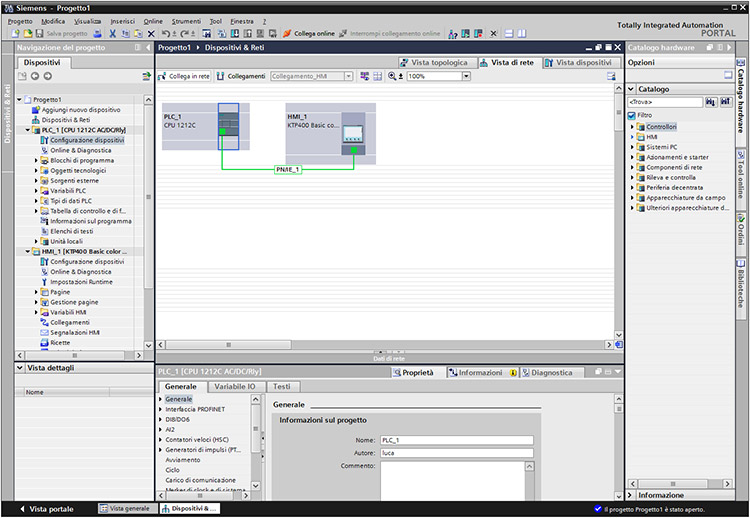Split editor area vertically
The image size is (750, 518).
click(522, 33)
